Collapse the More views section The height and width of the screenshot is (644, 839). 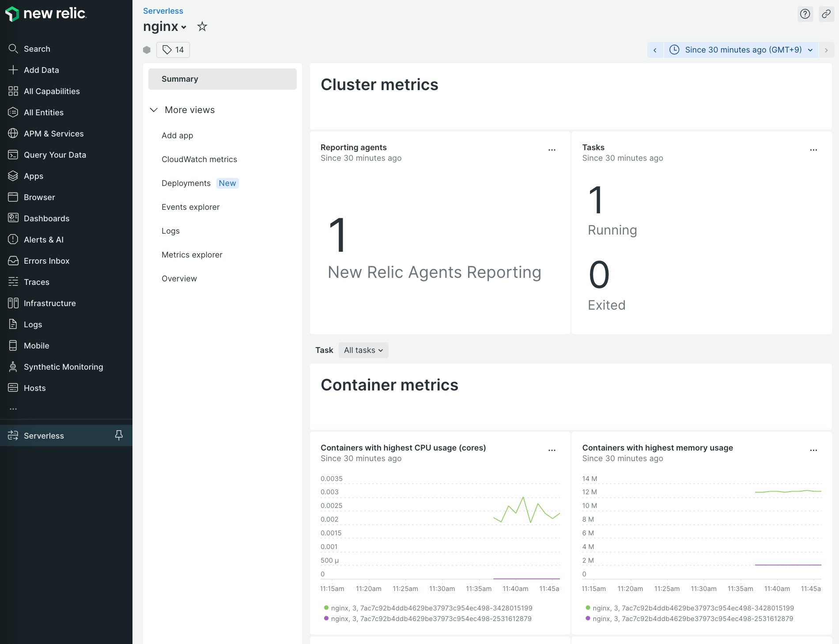coord(153,110)
